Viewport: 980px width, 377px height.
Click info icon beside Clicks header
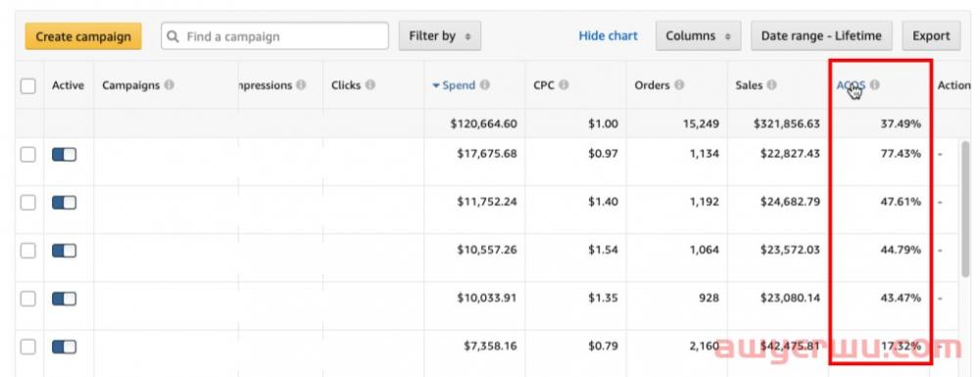pos(370,85)
